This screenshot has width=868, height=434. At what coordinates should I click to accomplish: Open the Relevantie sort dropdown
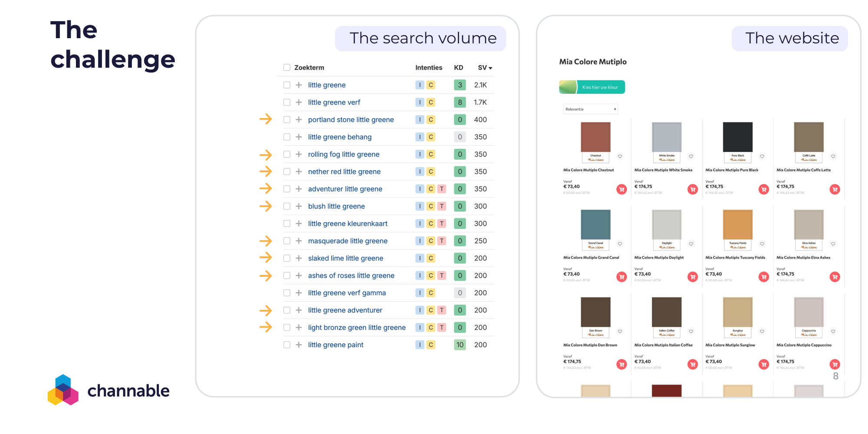(x=591, y=109)
